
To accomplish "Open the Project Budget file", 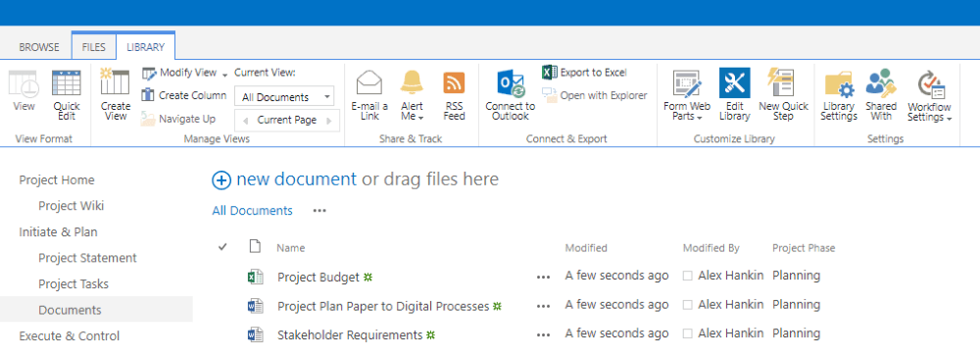I will [318, 277].
